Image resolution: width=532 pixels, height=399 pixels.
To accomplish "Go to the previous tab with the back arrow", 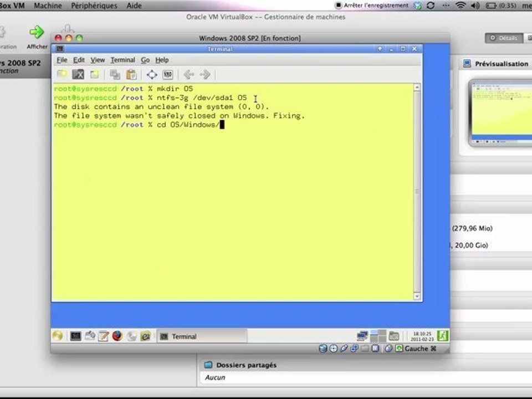I will pyautogui.click(x=188, y=74).
